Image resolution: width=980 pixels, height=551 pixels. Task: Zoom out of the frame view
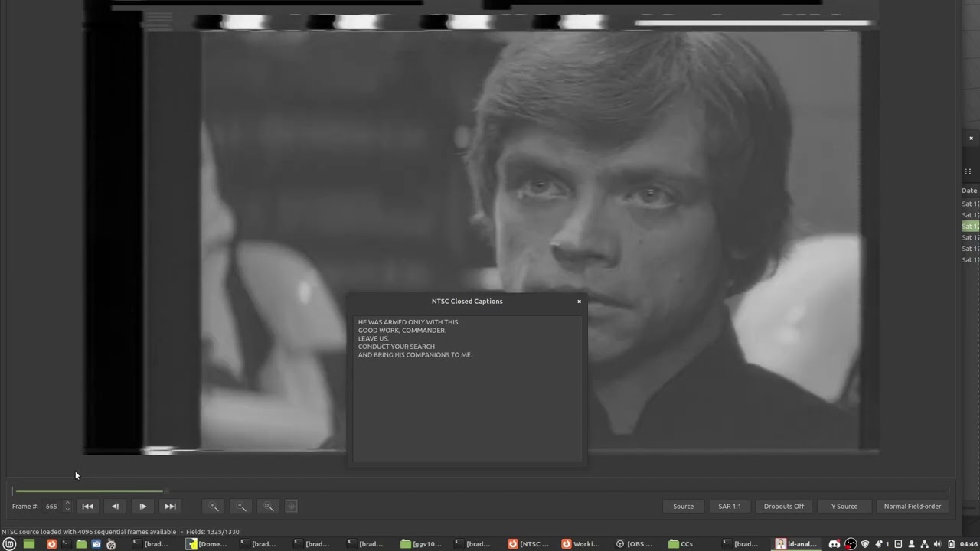[x=241, y=506]
